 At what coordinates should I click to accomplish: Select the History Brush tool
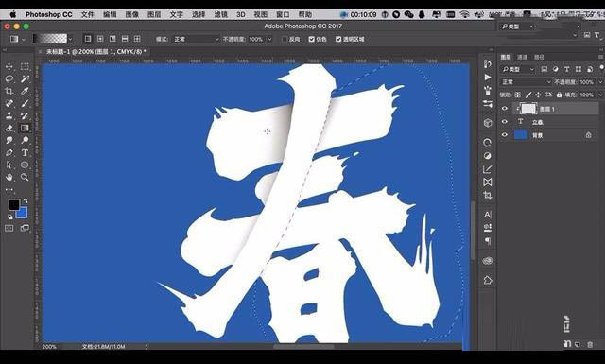[25, 115]
